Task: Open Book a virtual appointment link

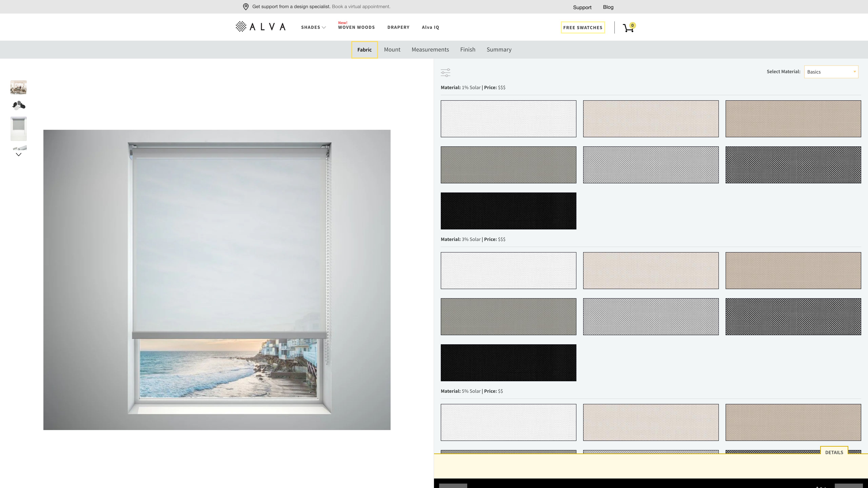Action: coord(361,6)
